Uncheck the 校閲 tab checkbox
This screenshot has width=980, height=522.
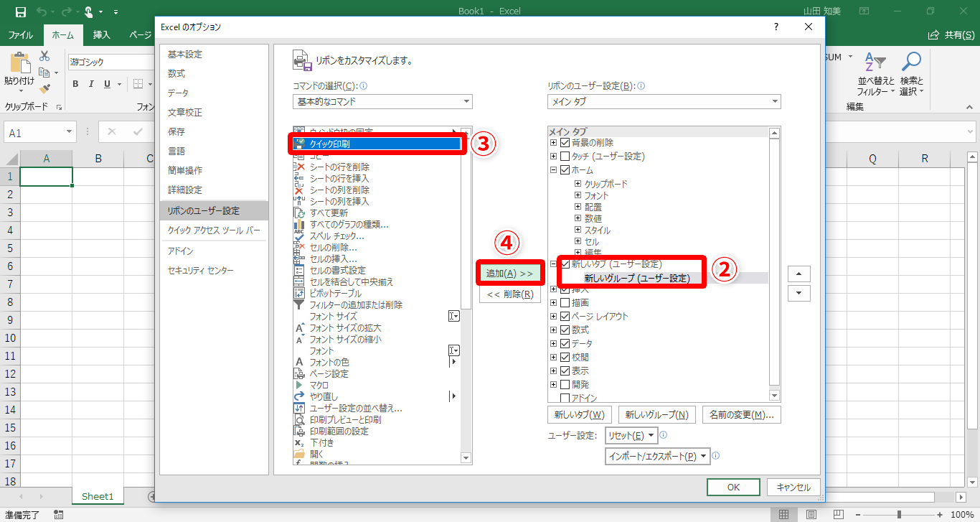coord(565,358)
